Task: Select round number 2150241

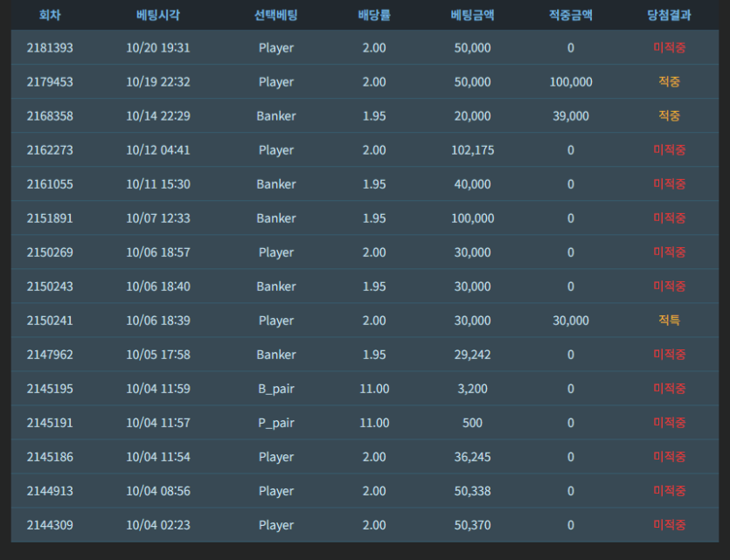Action: tap(50, 321)
